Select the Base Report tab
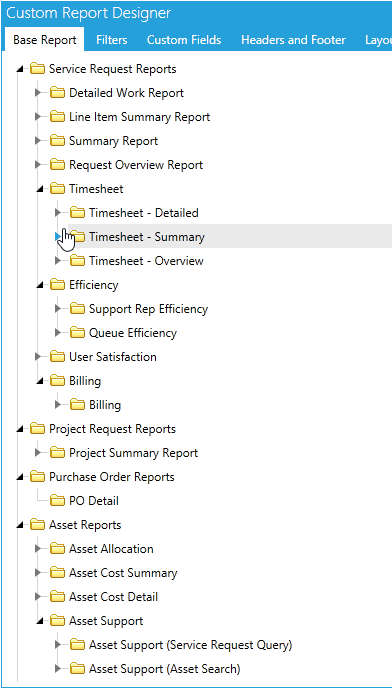The height and width of the screenshot is (689, 392). coord(44,40)
